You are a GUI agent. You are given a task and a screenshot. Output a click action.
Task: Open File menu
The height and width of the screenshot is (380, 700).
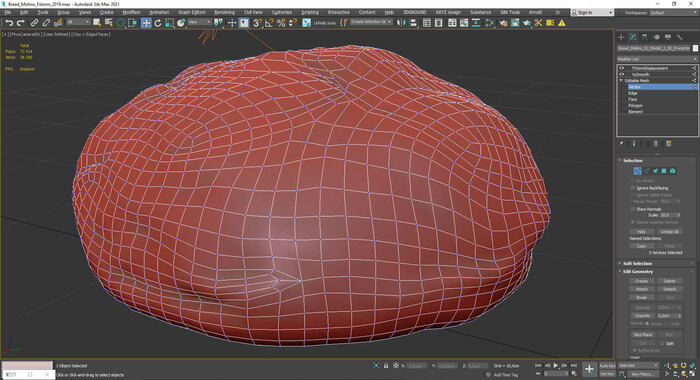8,13
